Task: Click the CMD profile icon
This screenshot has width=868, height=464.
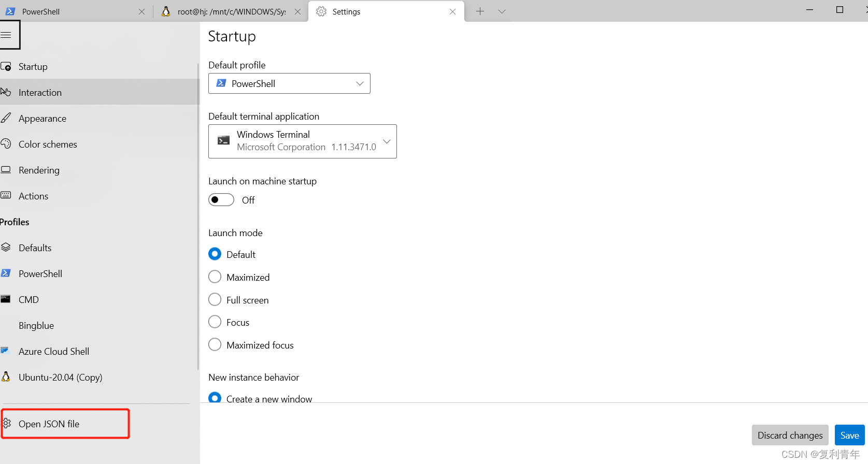Action: 6,299
